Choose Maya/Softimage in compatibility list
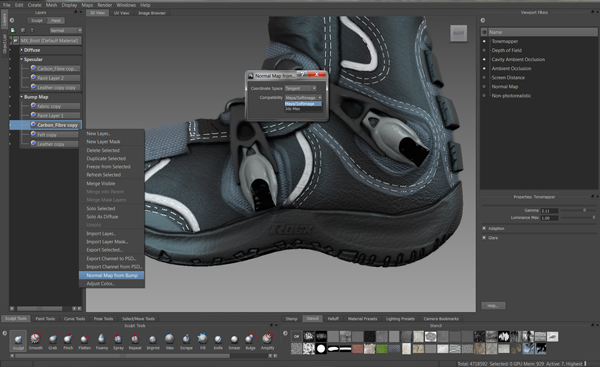600x367 pixels. click(303, 104)
